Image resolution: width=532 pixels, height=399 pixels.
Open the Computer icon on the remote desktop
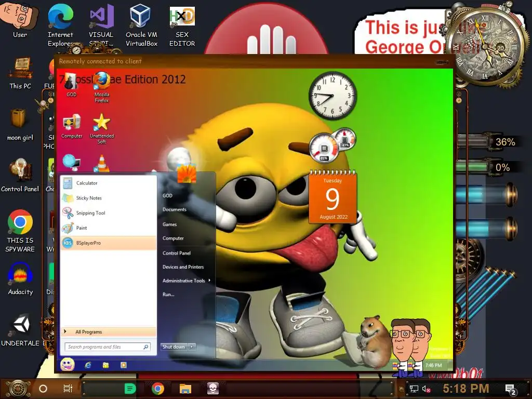(x=72, y=126)
